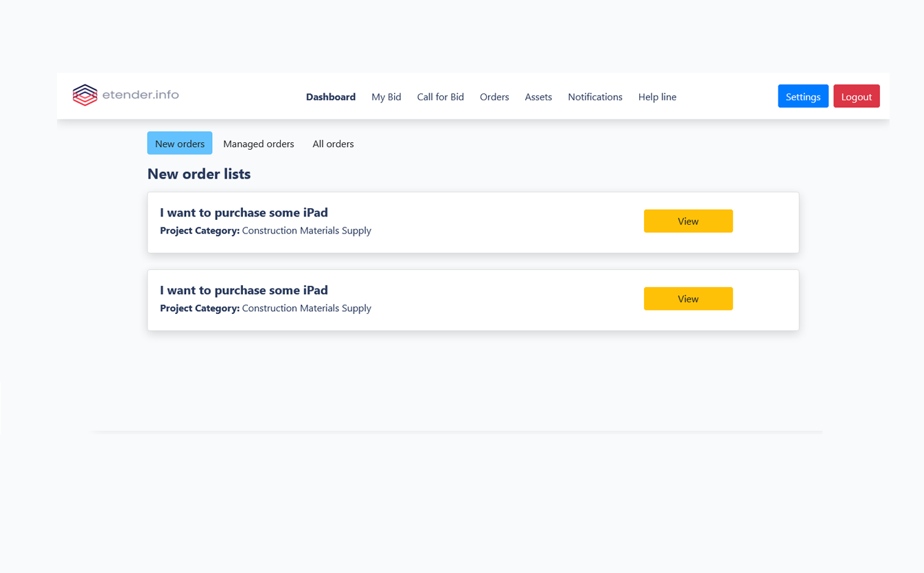This screenshot has height=573, width=924.
Task: Switch to Managed orders tab
Action: (259, 144)
